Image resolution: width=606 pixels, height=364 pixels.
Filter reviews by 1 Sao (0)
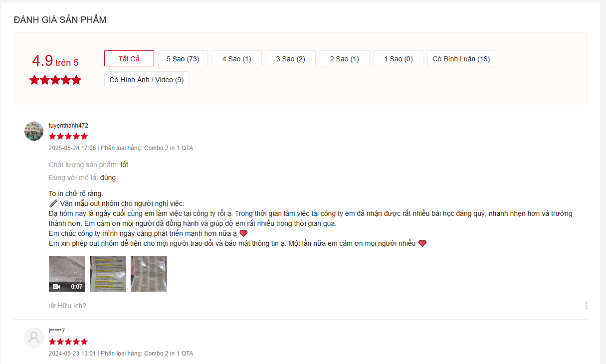click(399, 59)
